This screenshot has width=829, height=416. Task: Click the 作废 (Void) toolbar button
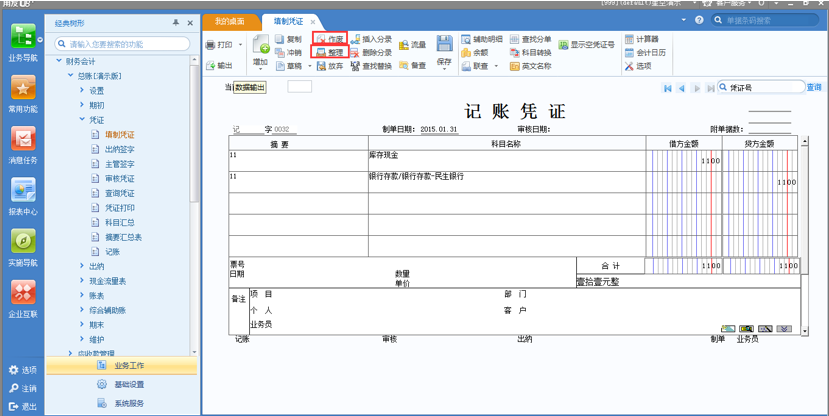[x=330, y=39]
